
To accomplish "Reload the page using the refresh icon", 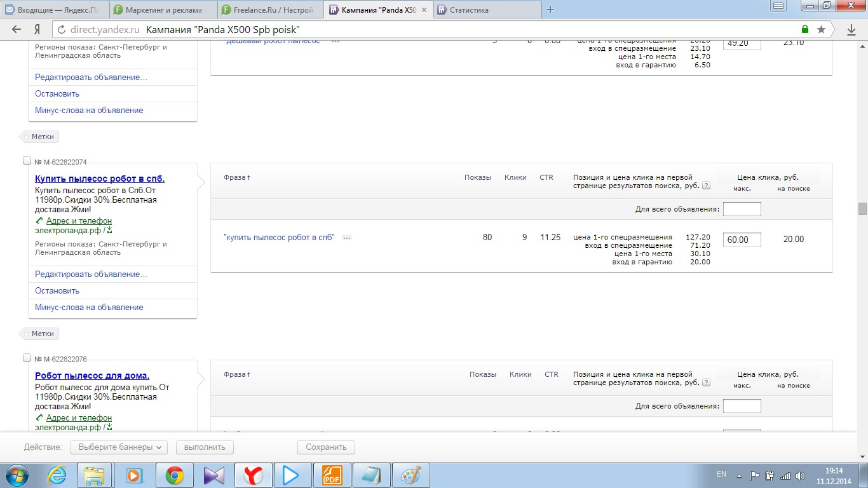I will pos(62,29).
